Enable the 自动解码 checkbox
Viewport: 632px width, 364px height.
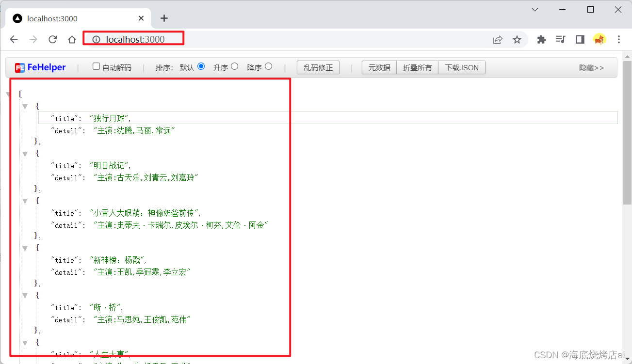click(96, 66)
